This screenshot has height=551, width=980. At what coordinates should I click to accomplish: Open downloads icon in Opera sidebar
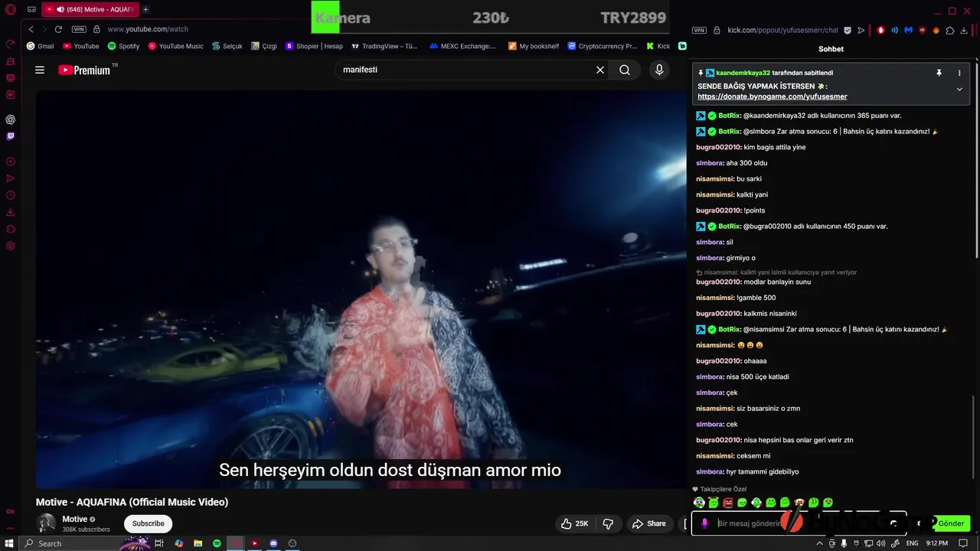10,212
